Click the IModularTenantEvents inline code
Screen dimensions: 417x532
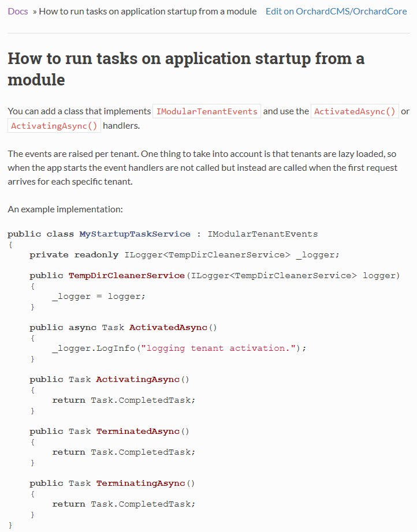click(x=207, y=111)
